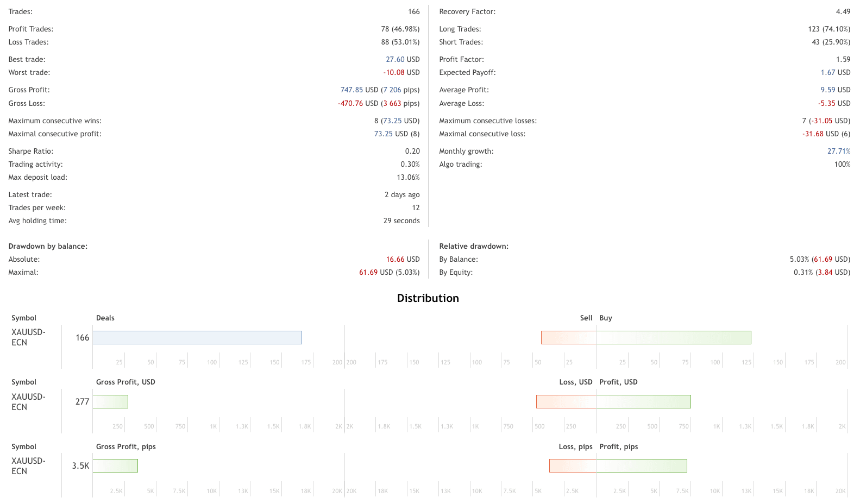This screenshot has height=504, width=860.
Task: Click the Deals bar for XAUUSD-ECN
Action: coord(197,337)
